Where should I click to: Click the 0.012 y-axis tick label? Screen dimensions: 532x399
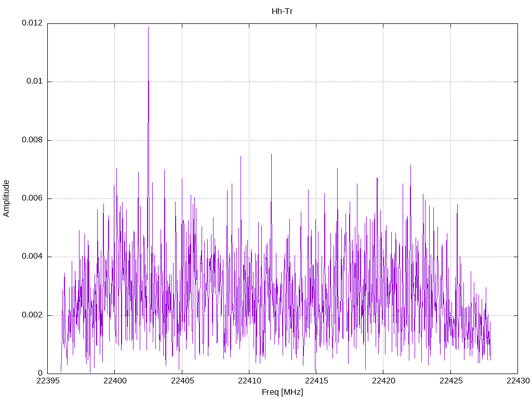coord(33,23)
